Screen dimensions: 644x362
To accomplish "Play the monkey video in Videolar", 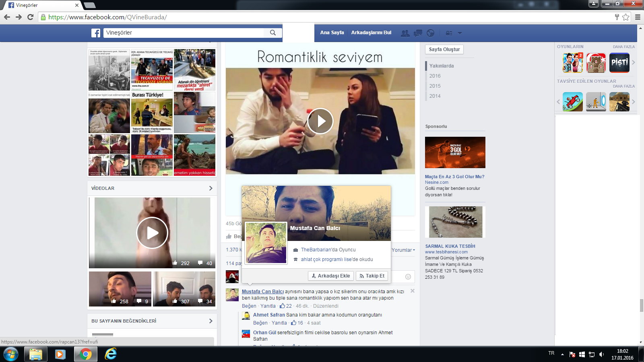I will (152, 232).
